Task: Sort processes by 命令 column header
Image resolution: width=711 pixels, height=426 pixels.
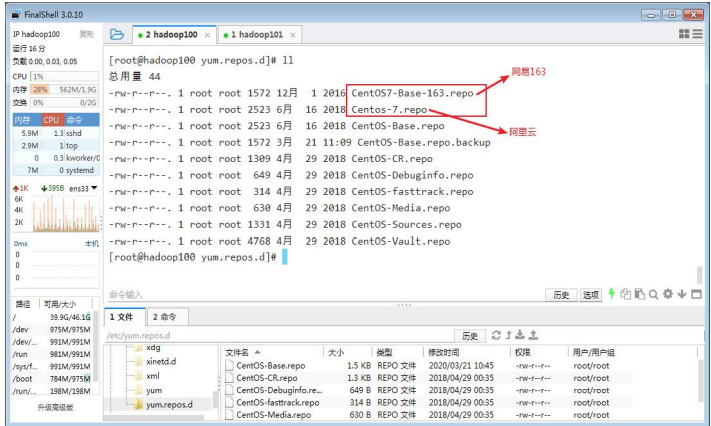Action: pos(82,120)
